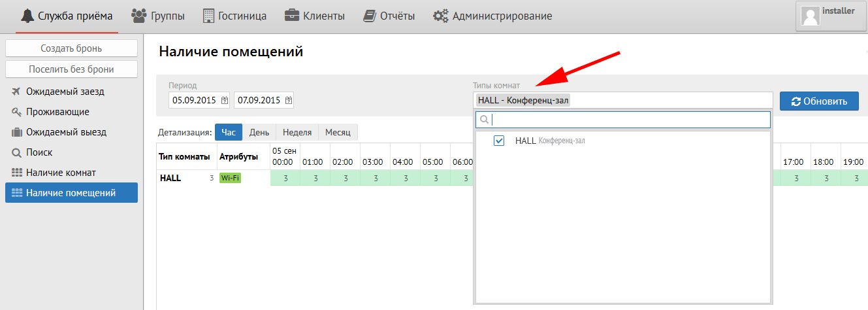Click the plane icon of Ожидаемый заезд

point(16,92)
